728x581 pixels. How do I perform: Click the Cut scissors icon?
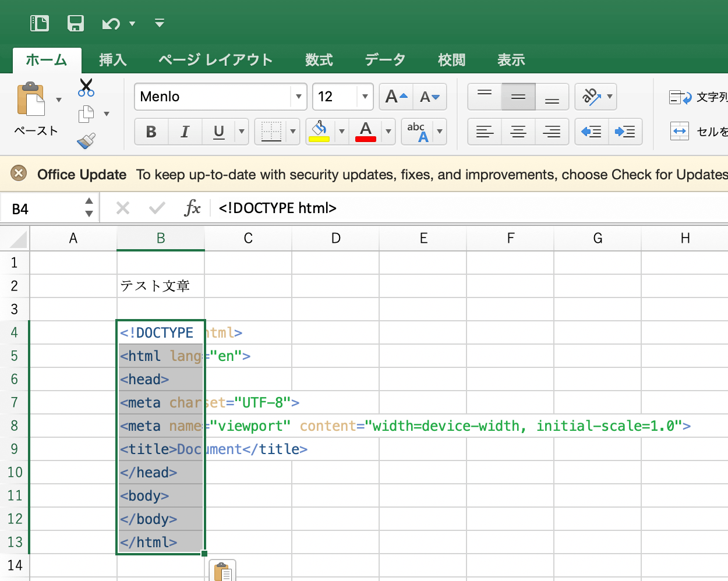tap(86, 87)
